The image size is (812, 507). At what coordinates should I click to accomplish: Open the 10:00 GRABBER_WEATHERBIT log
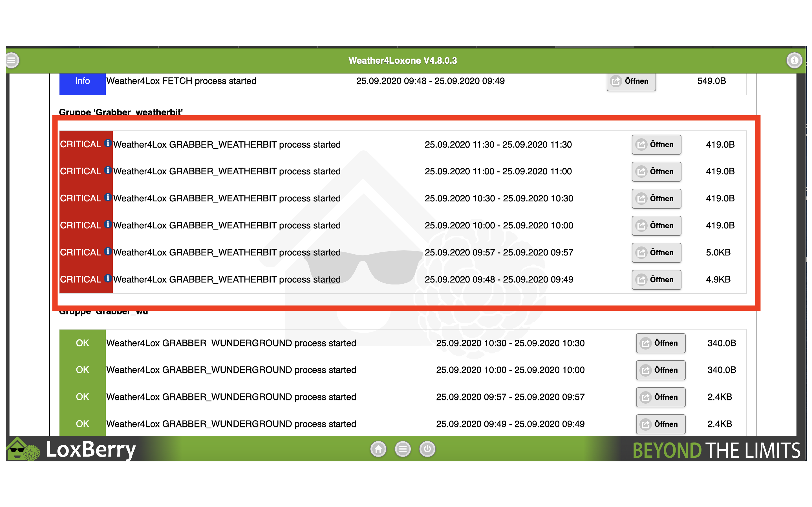coord(656,226)
